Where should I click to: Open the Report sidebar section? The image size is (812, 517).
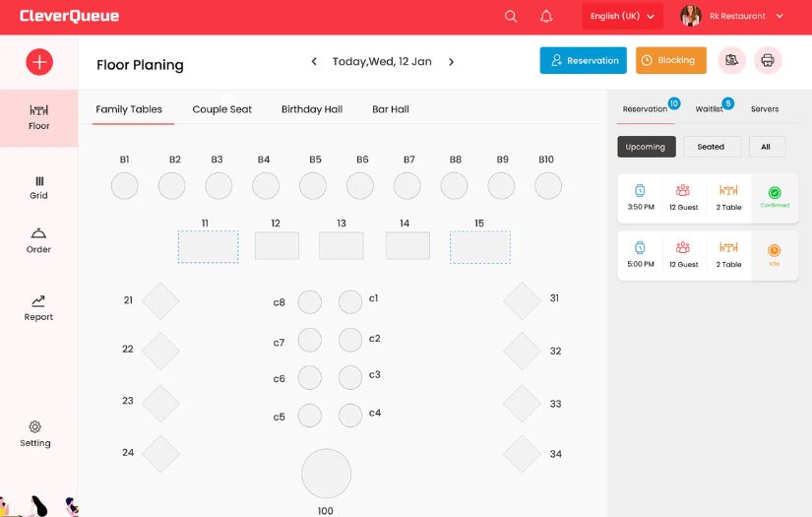coord(38,308)
